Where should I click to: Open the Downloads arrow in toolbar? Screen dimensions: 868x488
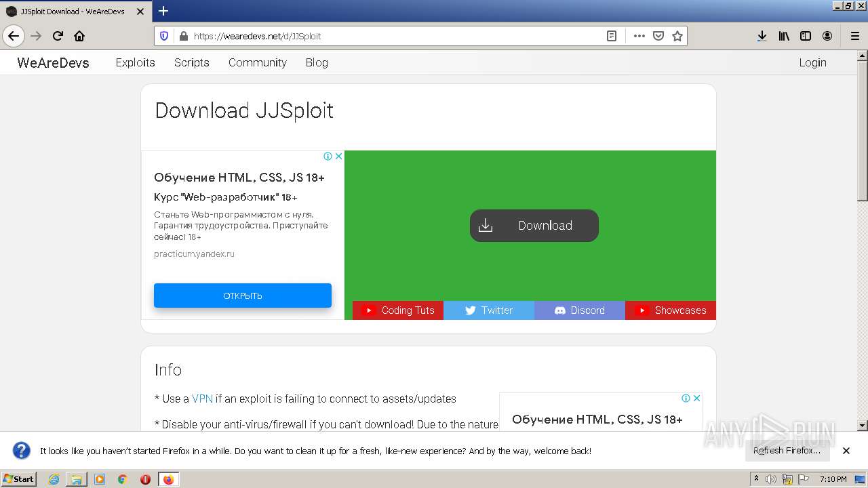[762, 36]
